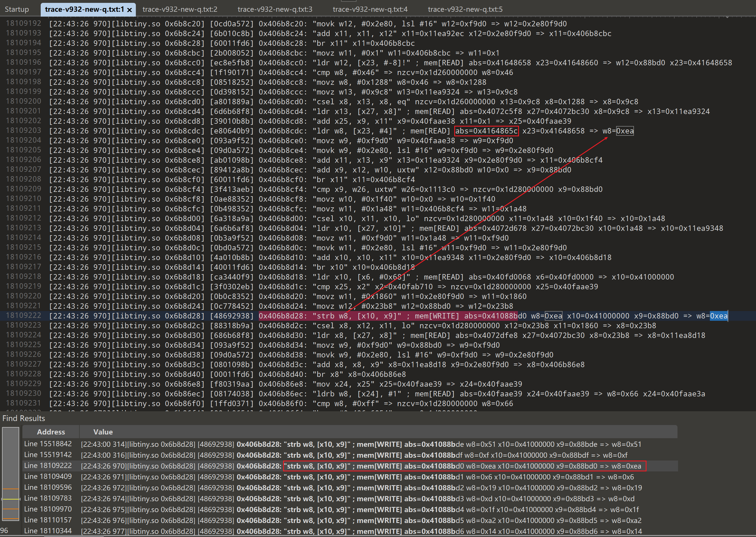Click line number 18109192 in the gutter
The height and width of the screenshot is (537, 756).
pyautogui.click(x=23, y=23)
